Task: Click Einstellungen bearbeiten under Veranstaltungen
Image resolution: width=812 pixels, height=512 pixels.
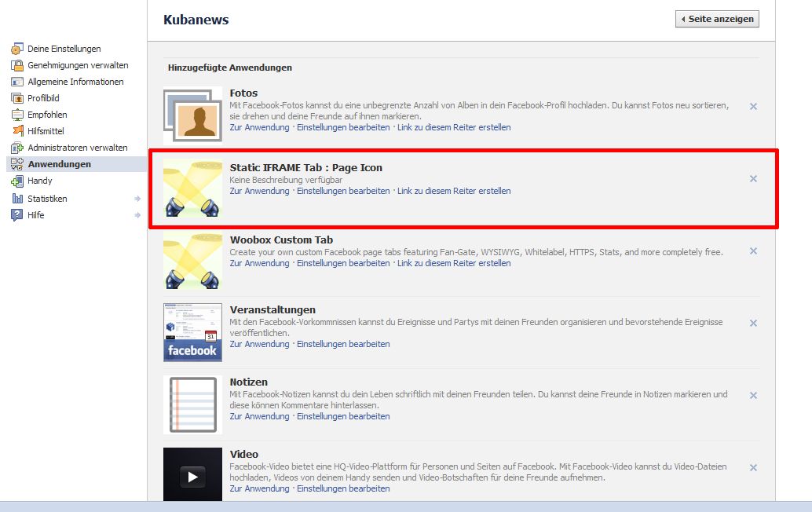Action: (x=343, y=344)
